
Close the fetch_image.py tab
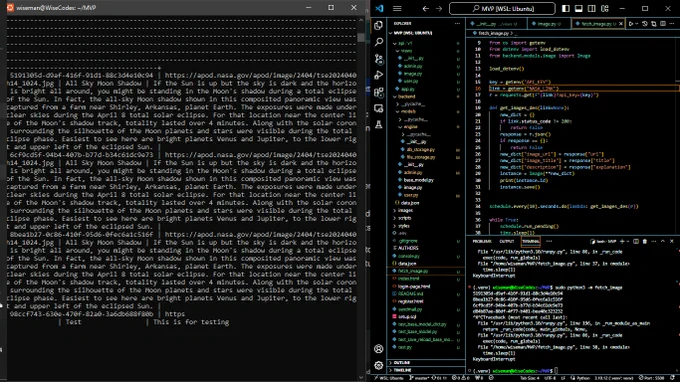point(621,24)
